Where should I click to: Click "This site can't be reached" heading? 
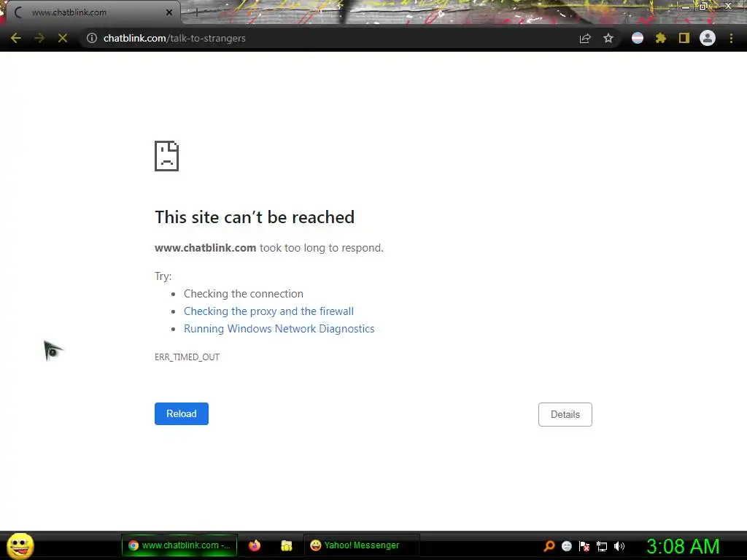pyautogui.click(x=255, y=217)
